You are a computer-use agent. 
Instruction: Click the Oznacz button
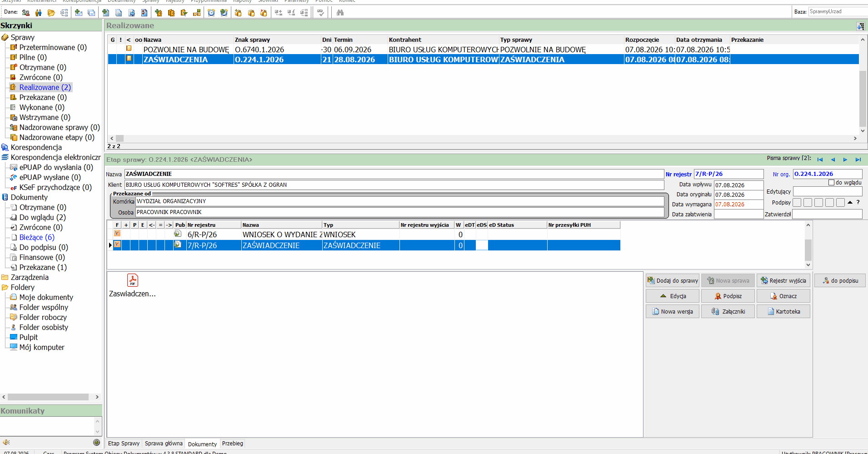[783, 296]
